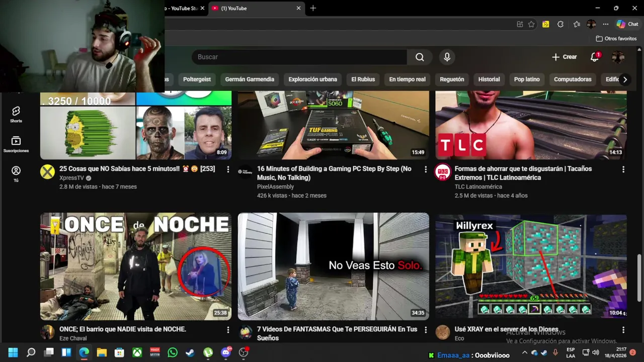Show next category chips arrow
Viewport: 644px width, 362px height.
[x=625, y=79]
